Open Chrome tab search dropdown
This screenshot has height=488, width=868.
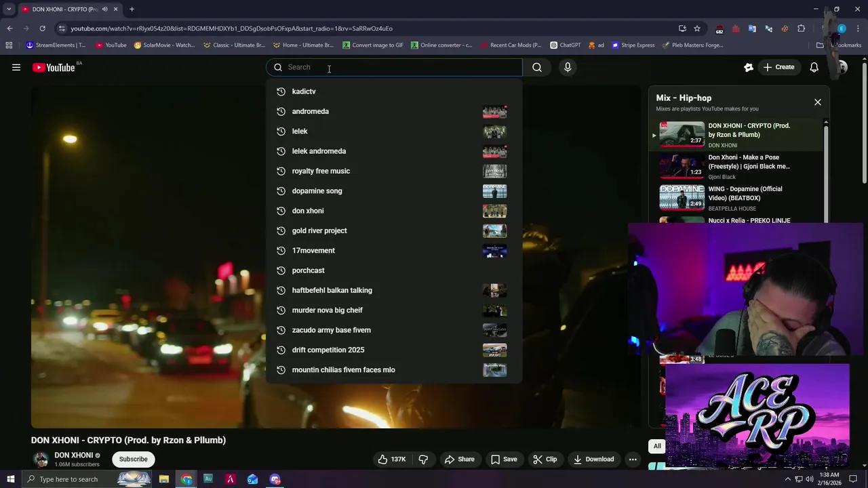[x=9, y=9]
